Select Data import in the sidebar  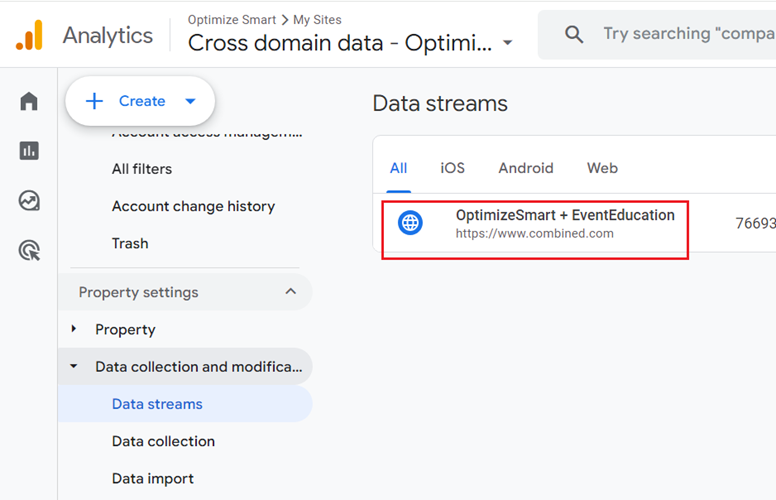tap(152, 479)
